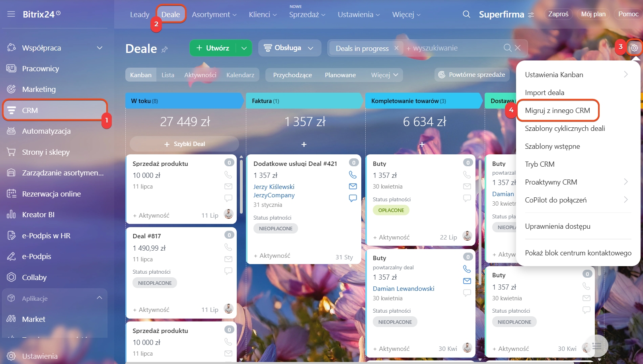Select Tryb CRM menu entry
This screenshot has height=364, width=643.
pyautogui.click(x=540, y=164)
